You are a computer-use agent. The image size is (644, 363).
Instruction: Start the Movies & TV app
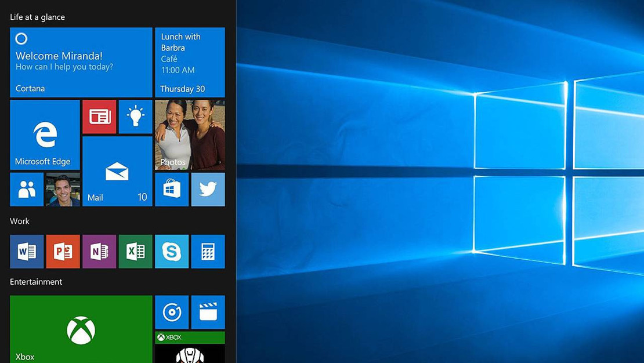tap(208, 311)
